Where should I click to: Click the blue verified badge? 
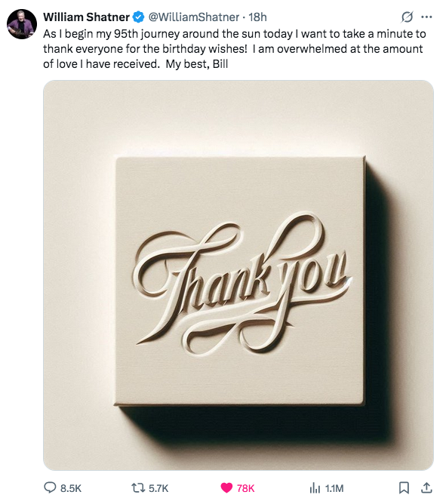pyautogui.click(x=139, y=17)
